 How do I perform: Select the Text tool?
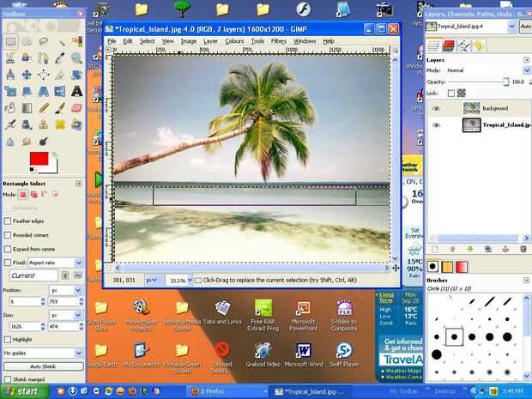click(76, 91)
